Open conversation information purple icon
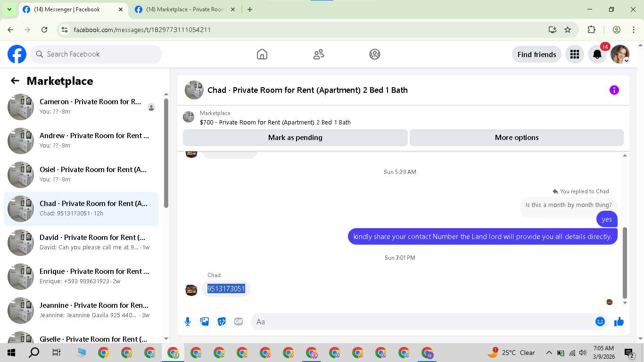The image size is (644, 362). click(x=614, y=90)
